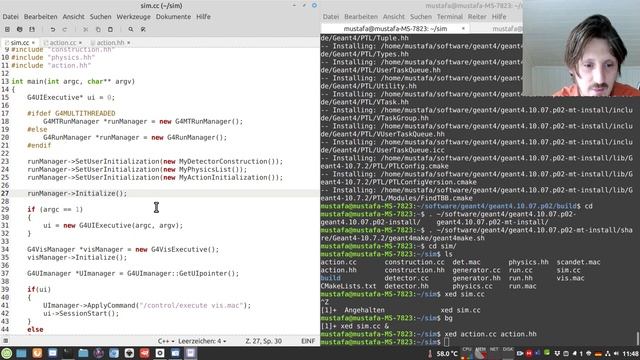Open the terminal taskbar launcher

click(67, 353)
